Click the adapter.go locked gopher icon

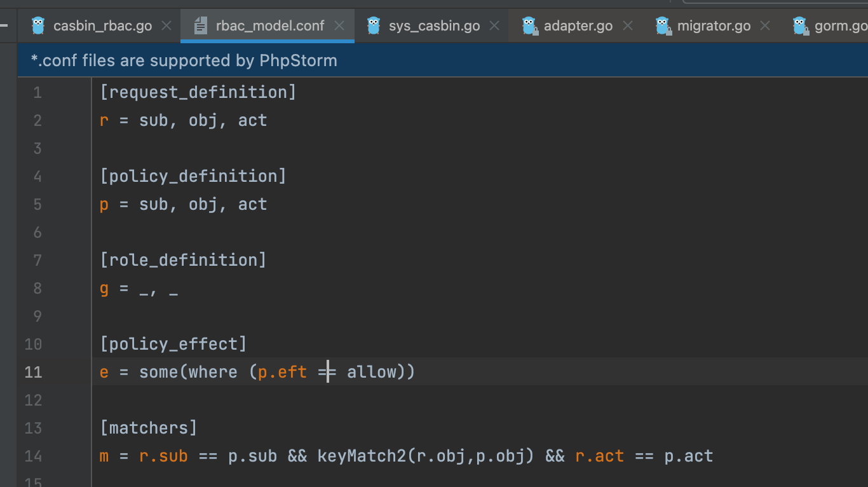pyautogui.click(x=529, y=26)
